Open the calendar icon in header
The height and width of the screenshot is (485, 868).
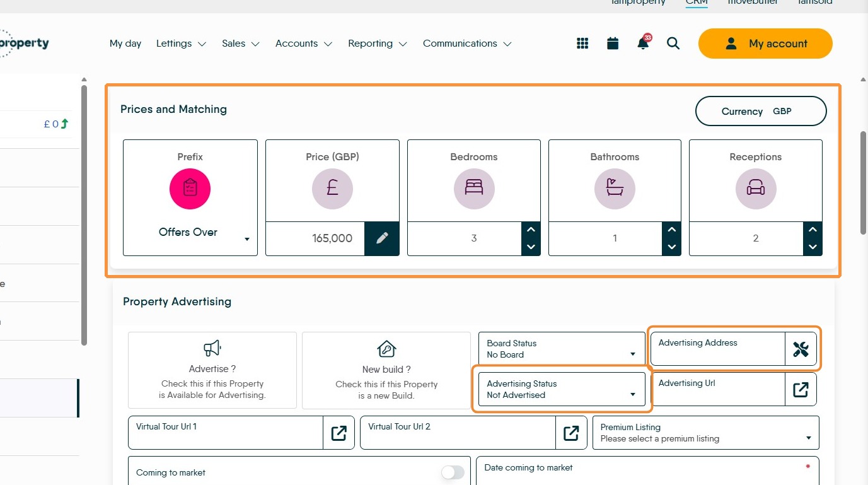pyautogui.click(x=613, y=44)
